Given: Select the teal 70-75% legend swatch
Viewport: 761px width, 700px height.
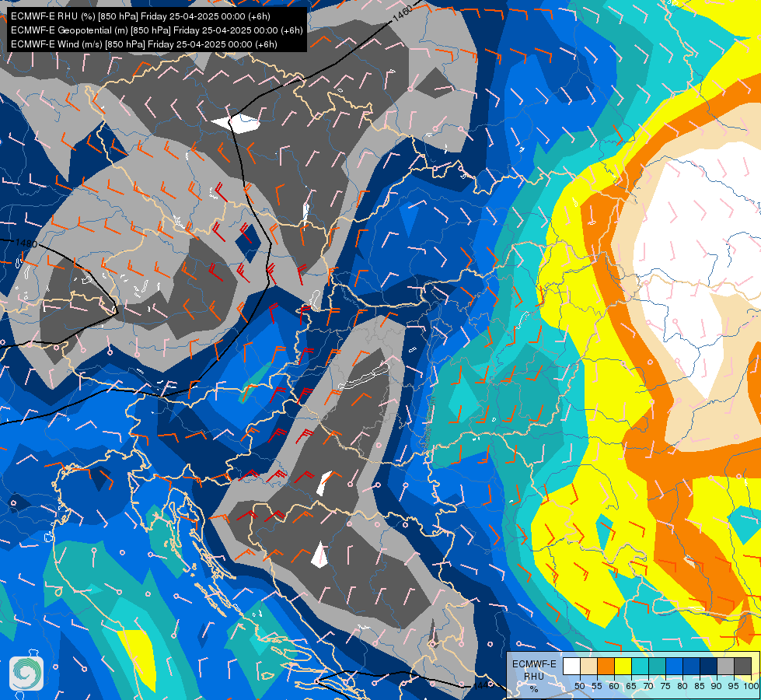Looking at the screenshot, I should point(657,666).
